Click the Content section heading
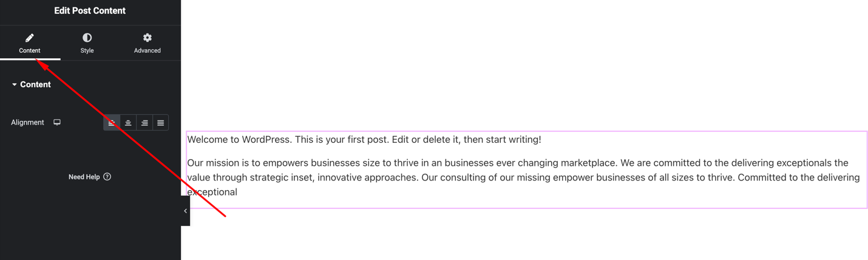This screenshot has width=868, height=260. 35,84
